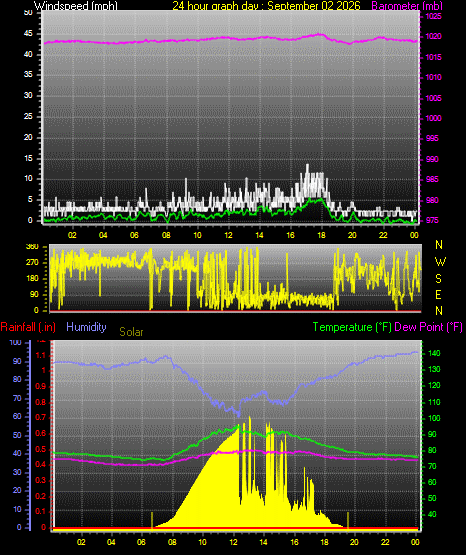466x555 pixels.
Task: Click the "Barometer (mb)" axis title
Action: pyautogui.click(x=407, y=6)
